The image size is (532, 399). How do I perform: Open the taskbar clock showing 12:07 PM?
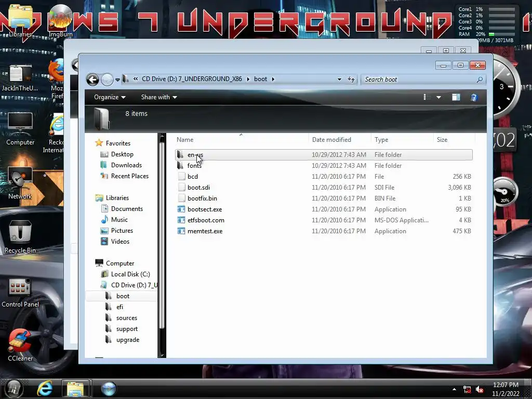click(506, 389)
